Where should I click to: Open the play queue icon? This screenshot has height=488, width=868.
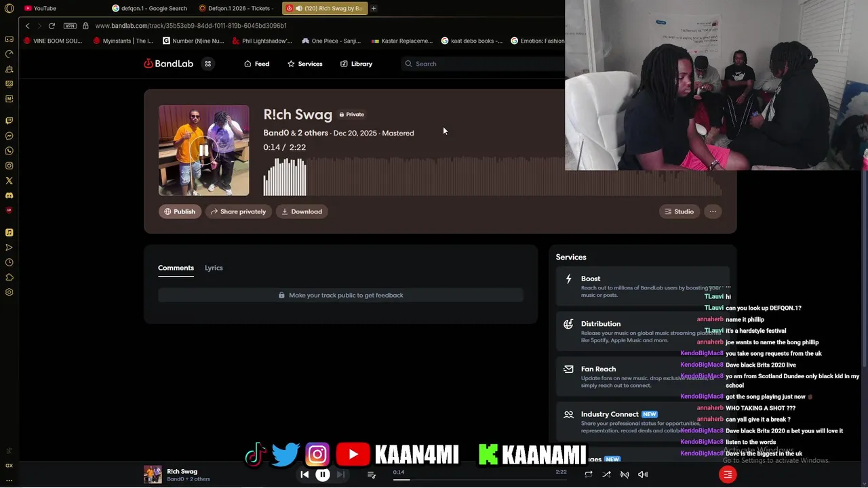tap(371, 474)
